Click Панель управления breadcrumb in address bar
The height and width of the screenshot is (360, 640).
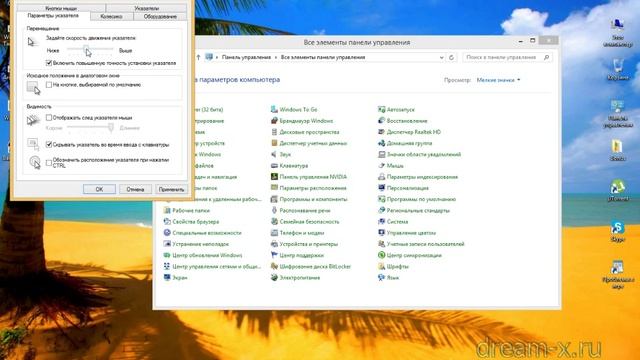click(x=246, y=58)
